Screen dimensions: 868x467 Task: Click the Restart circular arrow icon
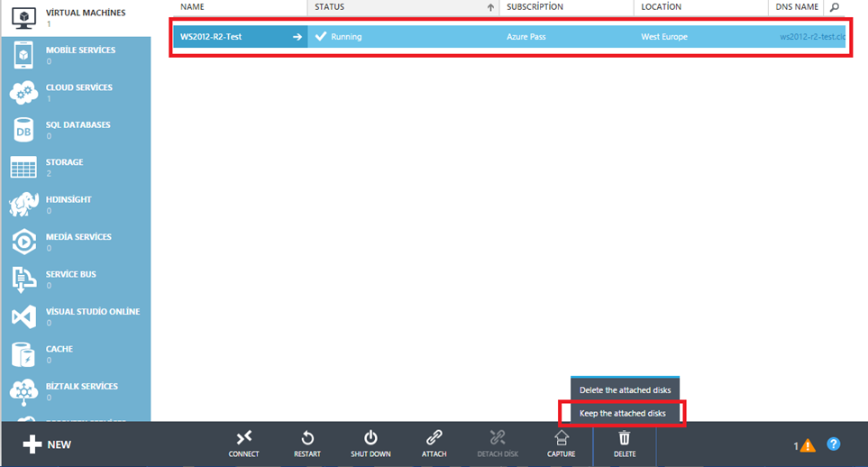[x=307, y=438]
